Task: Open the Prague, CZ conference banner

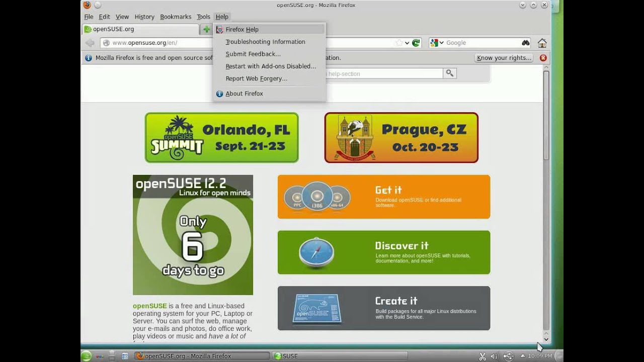Action: coord(401,138)
